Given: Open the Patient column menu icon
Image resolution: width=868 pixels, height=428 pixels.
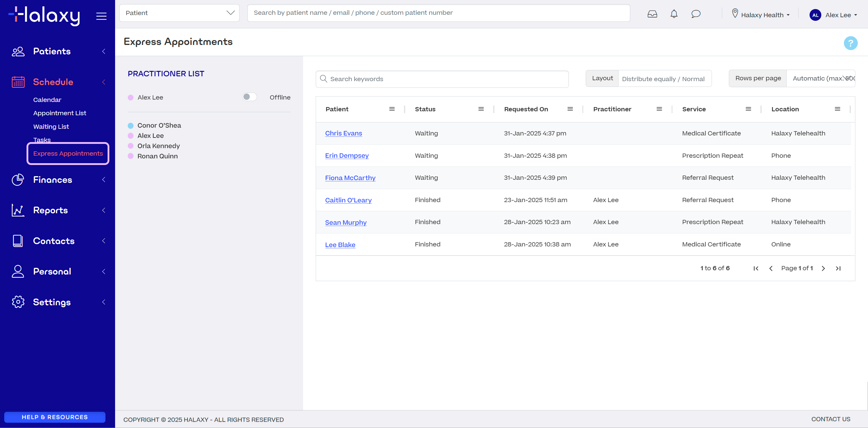Looking at the screenshot, I should pos(392,109).
